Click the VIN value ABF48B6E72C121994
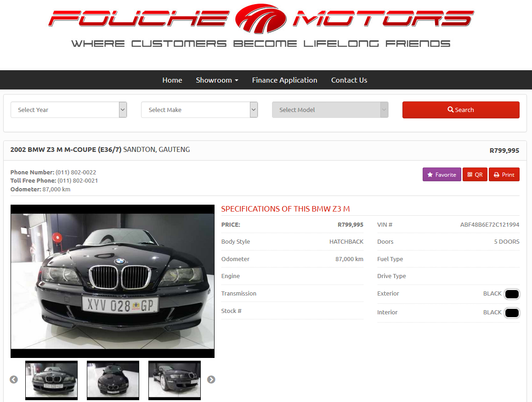This screenshot has height=402, width=532. click(490, 225)
